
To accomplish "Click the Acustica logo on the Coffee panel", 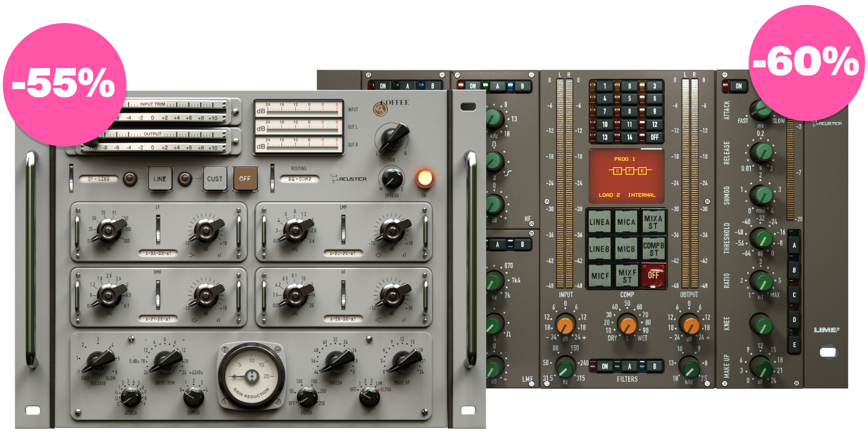I will pyautogui.click(x=349, y=179).
